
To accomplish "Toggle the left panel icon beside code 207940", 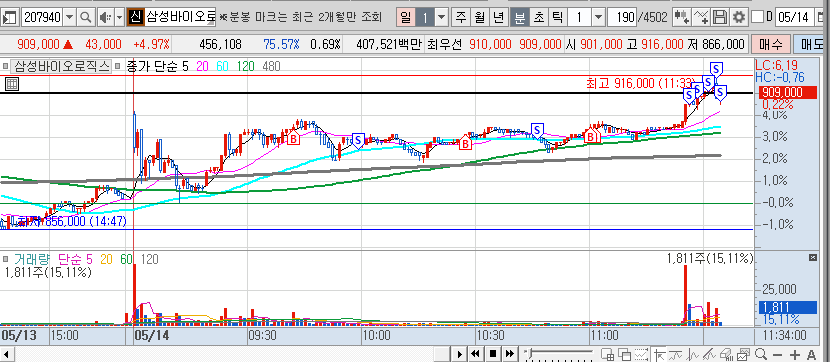I will pos(10,17).
